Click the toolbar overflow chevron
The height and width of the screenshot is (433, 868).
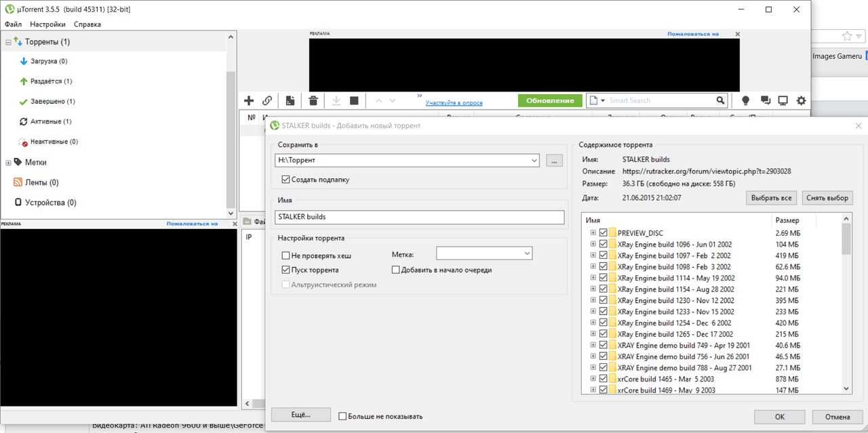(419, 96)
